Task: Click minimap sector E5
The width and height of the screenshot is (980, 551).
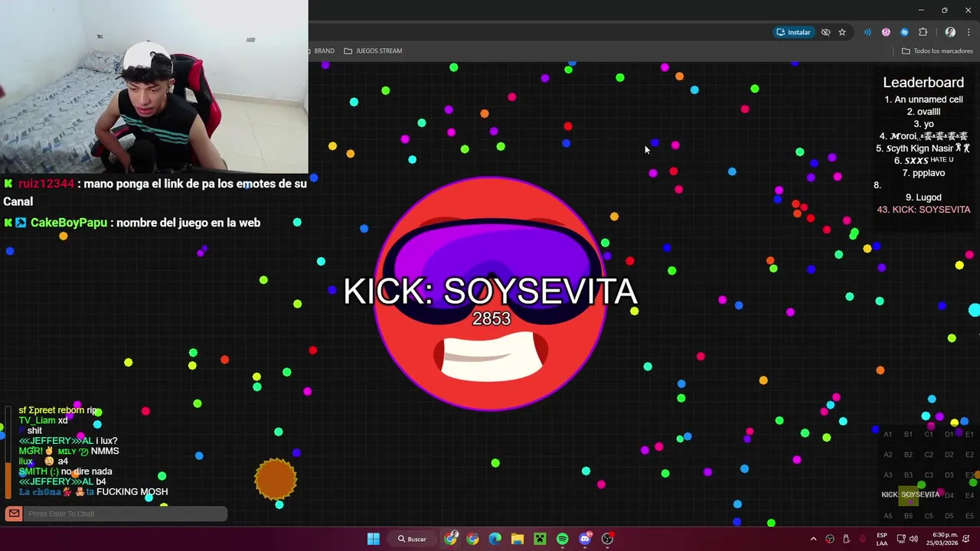Action: click(x=969, y=516)
